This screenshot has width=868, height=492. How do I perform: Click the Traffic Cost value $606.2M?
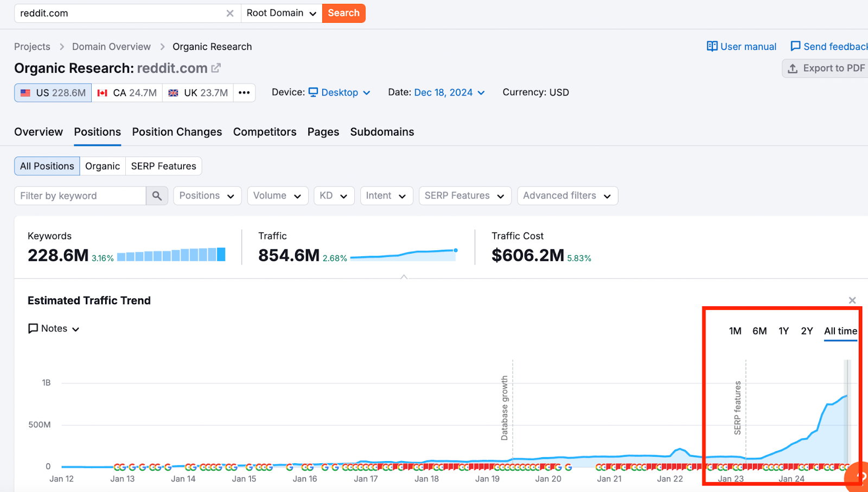pos(528,255)
